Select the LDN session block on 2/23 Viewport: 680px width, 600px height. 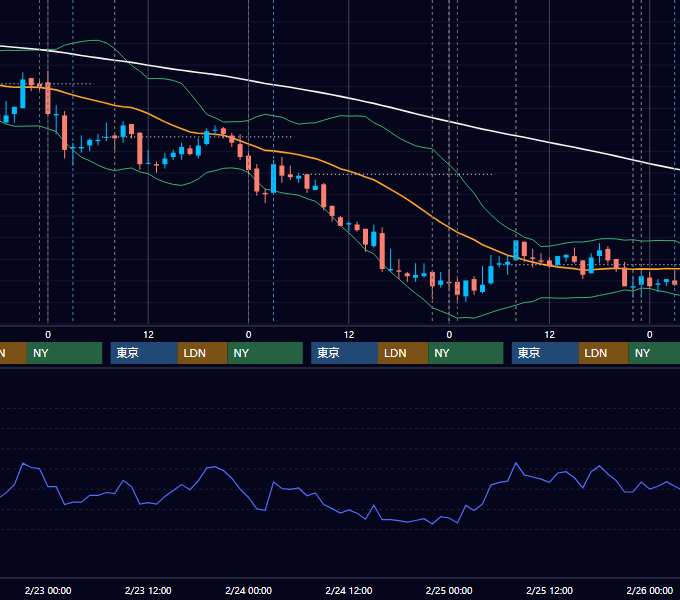[203, 353]
